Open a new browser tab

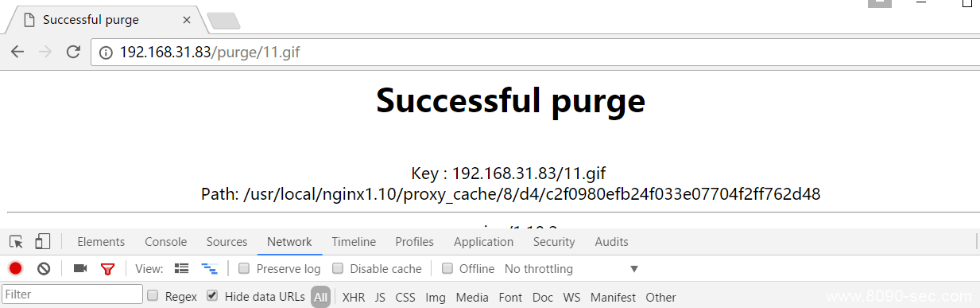click(223, 20)
